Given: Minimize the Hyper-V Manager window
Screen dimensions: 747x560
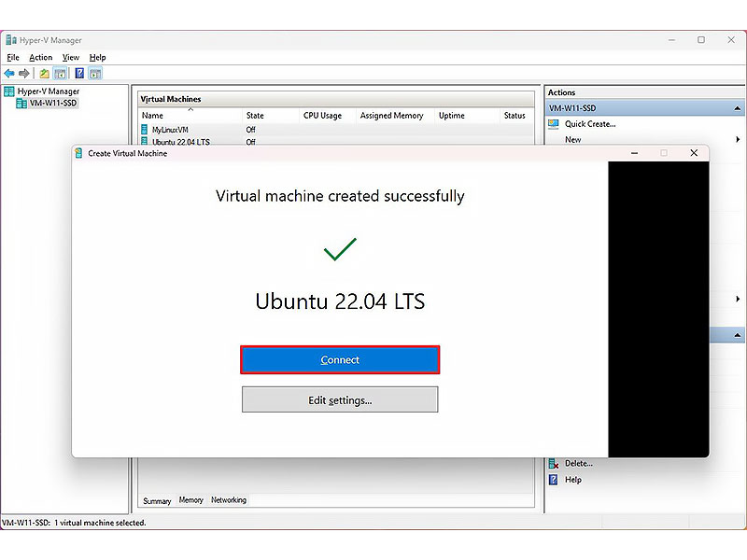Looking at the screenshot, I should point(671,40).
